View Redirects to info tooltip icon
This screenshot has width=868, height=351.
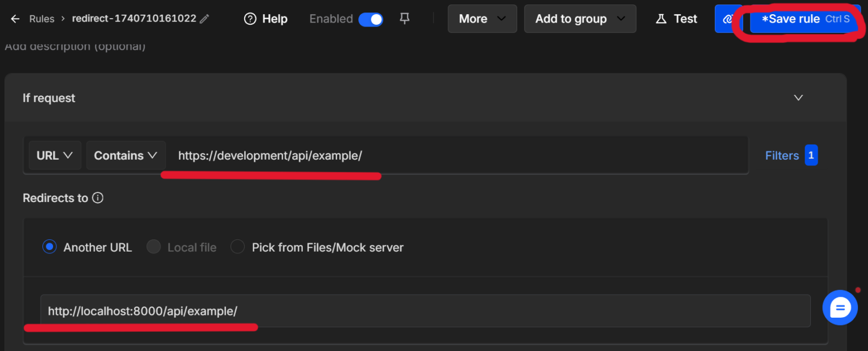point(98,198)
